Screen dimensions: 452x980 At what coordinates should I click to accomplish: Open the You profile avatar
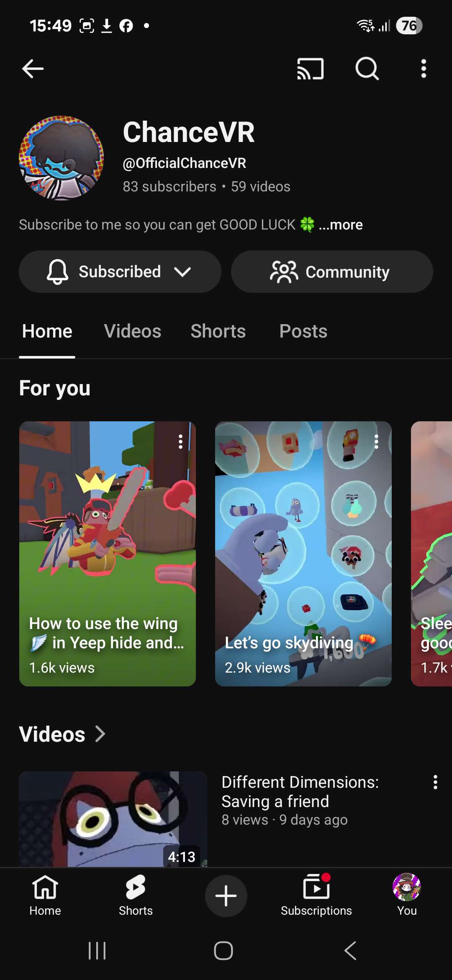click(x=407, y=887)
